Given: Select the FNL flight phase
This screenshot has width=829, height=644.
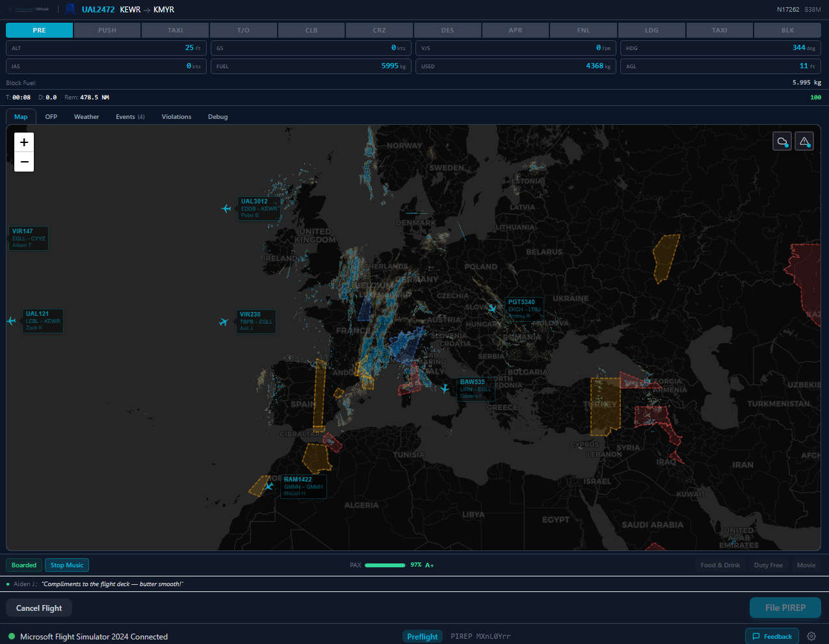Looking at the screenshot, I should coord(584,30).
